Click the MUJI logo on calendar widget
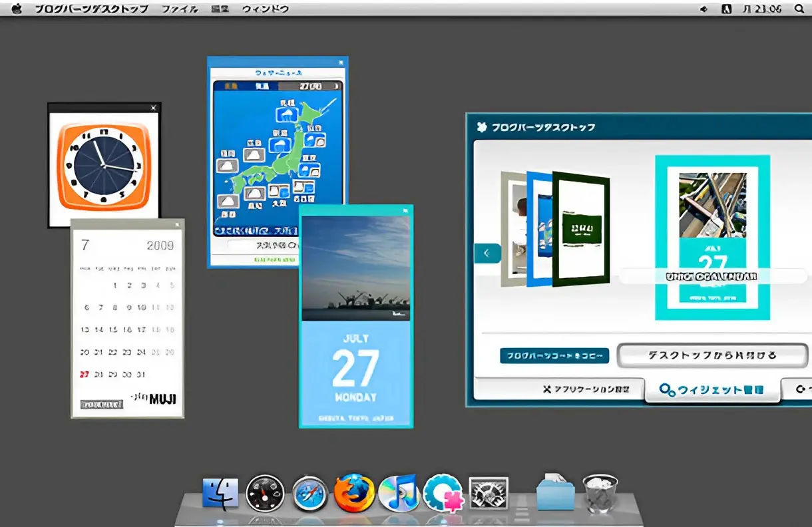 pyautogui.click(x=162, y=399)
